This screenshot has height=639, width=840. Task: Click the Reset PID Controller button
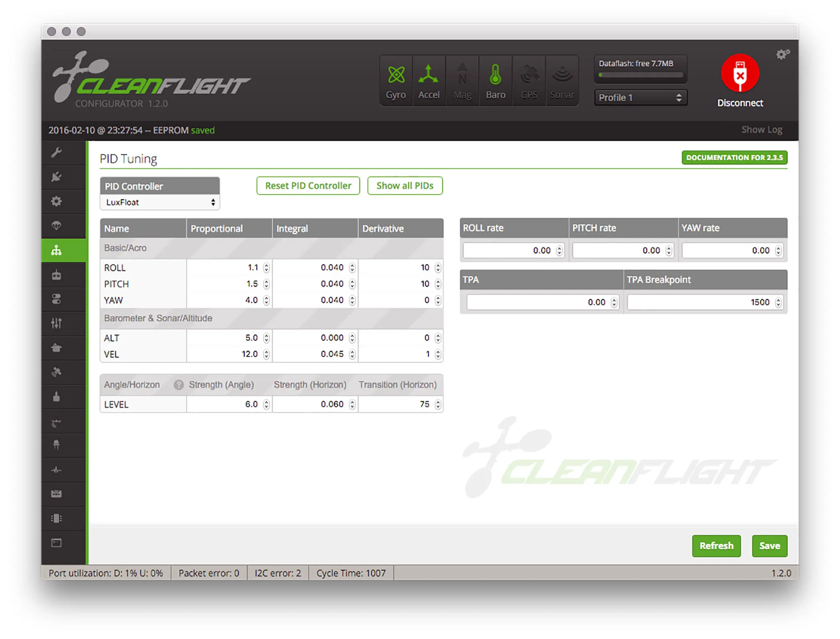308,186
